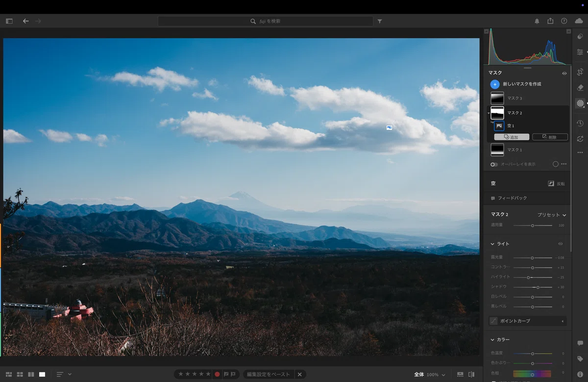Toggle the ライト section eye icon

561,244
